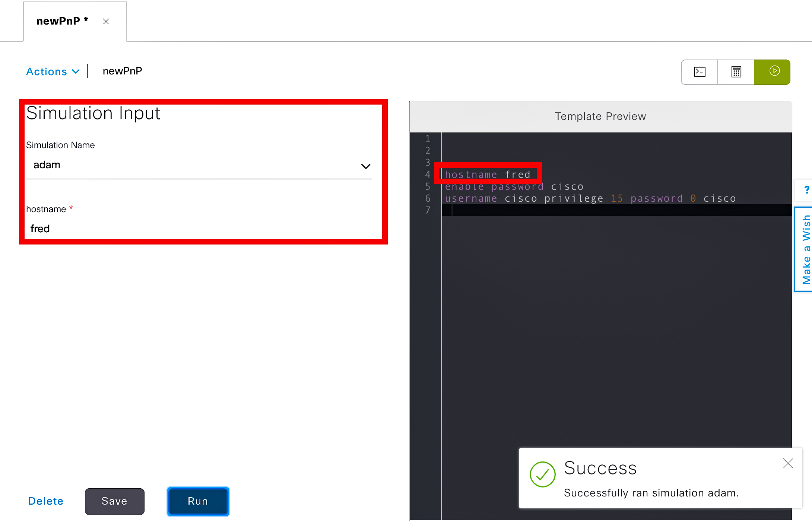The height and width of the screenshot is (521, 812).
Task: Click the green simulation play icon
Action: 774,71
